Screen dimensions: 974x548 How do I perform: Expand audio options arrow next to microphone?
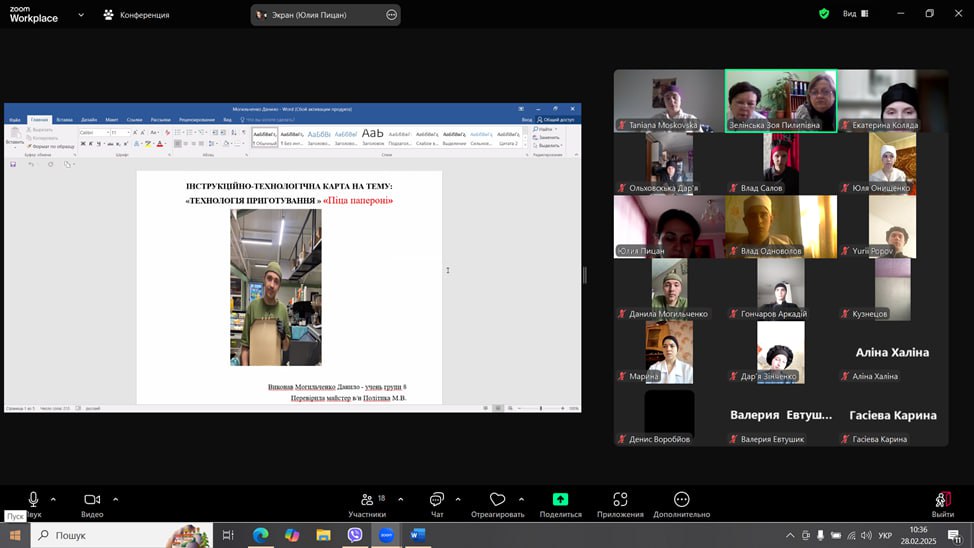[x=53, y=499]
